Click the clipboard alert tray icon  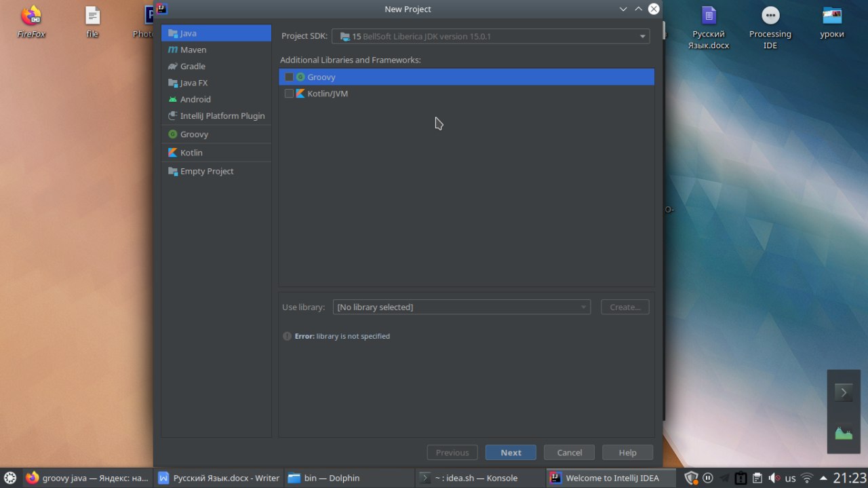(741, 478)
